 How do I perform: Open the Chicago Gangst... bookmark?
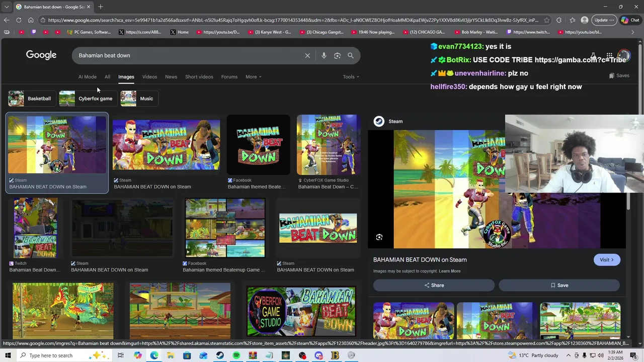tap(323, 32)
